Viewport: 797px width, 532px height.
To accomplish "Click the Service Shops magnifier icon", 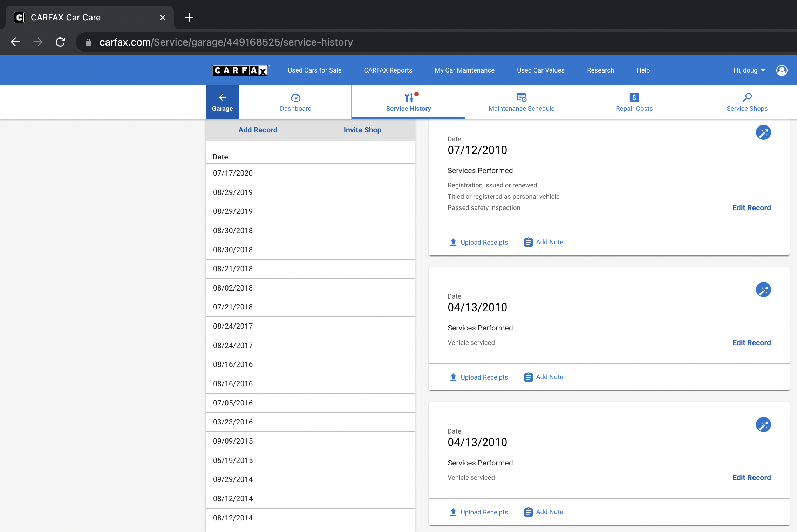I will 747,97.
